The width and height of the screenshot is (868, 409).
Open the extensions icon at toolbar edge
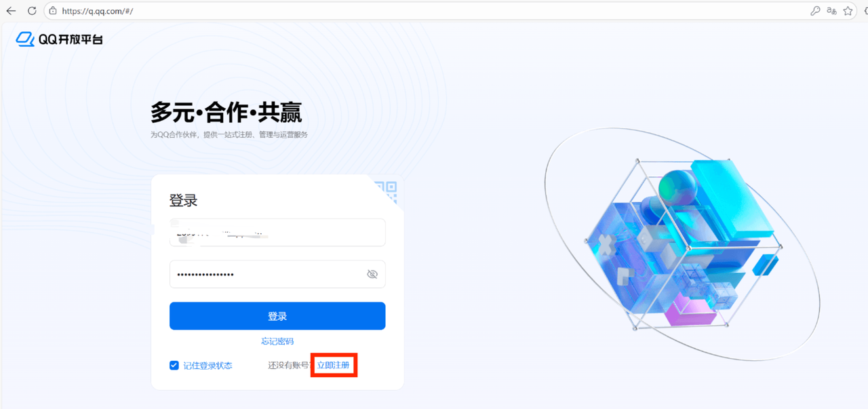[864, 11]
